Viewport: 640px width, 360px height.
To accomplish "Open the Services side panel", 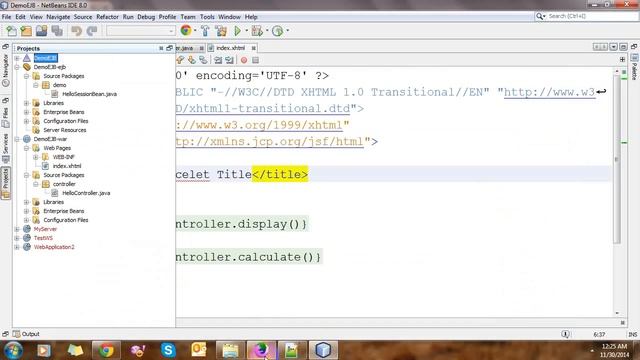I will coord(5,149).
